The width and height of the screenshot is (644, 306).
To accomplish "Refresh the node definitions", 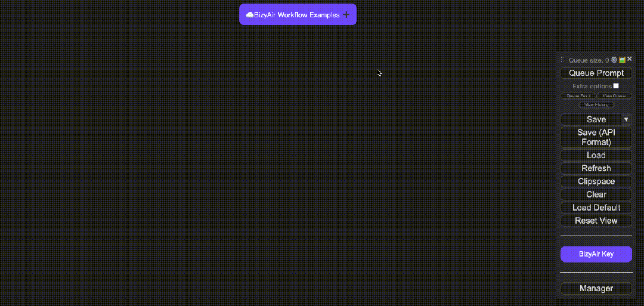I will [596, 168].
